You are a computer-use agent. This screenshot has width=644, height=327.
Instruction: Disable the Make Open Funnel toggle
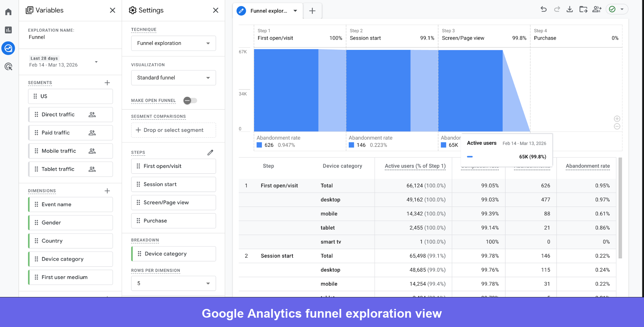pos(190,100)
